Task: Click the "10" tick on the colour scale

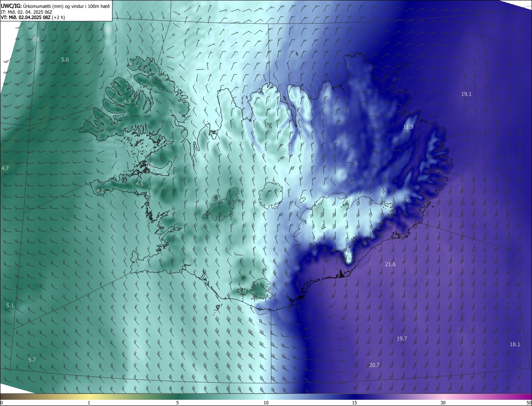Action: tap(266, 403)
